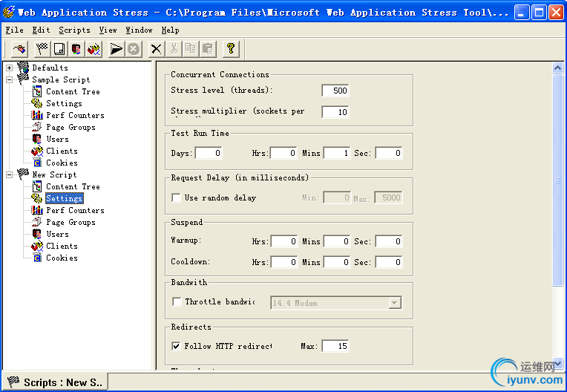Minimize the Web Application Stress window
The width and height of the screenshot is (567, 392).
[x=522, y=13]
